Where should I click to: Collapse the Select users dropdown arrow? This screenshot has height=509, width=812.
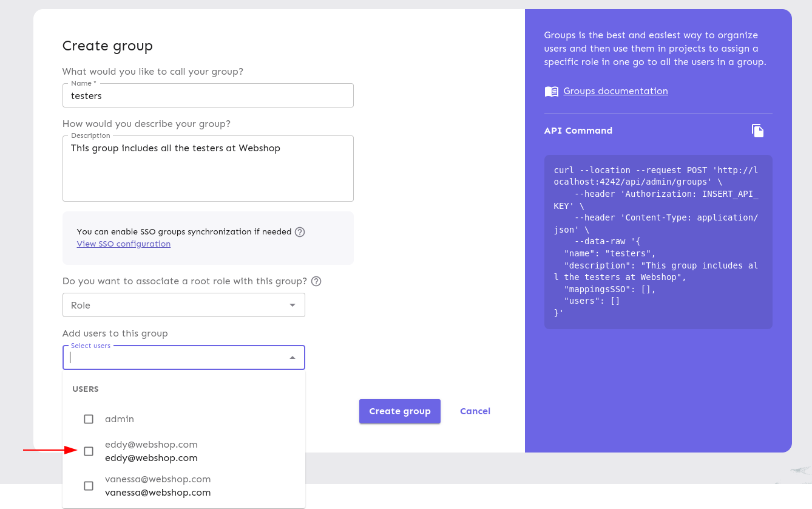293,358
